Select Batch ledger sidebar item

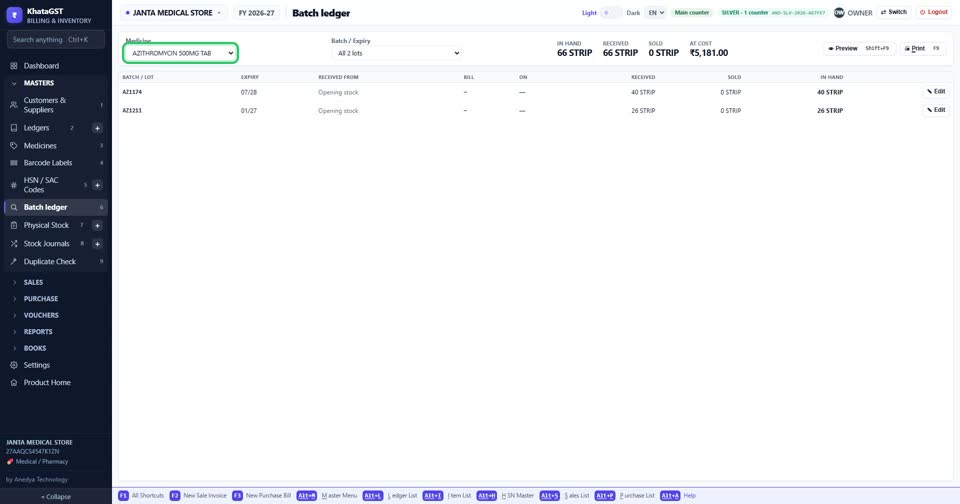pyautogui.click(x=56, y=207)
